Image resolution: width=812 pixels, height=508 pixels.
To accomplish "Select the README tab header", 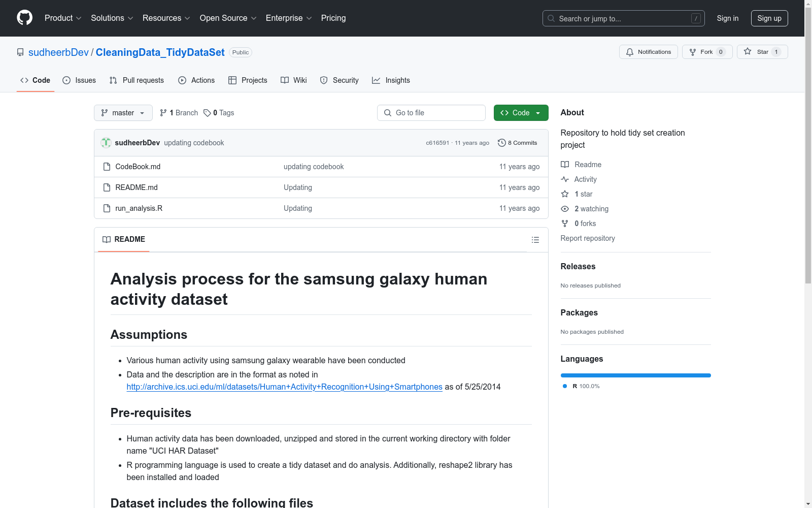I will [x=124, y=239].
